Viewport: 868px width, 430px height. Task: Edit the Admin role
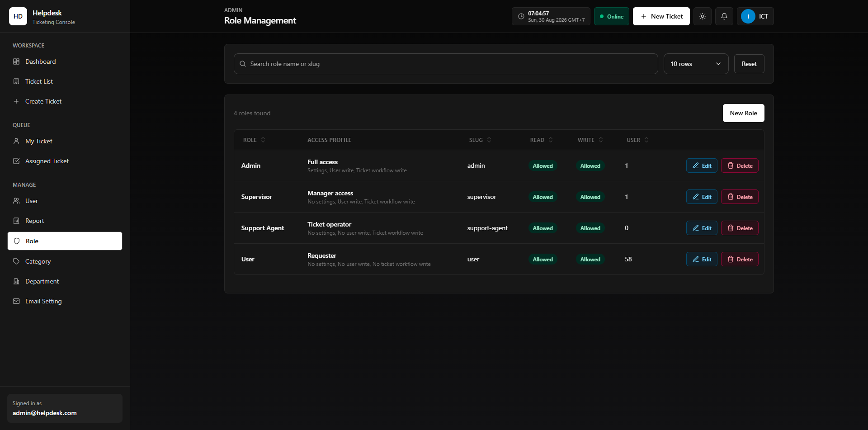click(x=702, y=165)
